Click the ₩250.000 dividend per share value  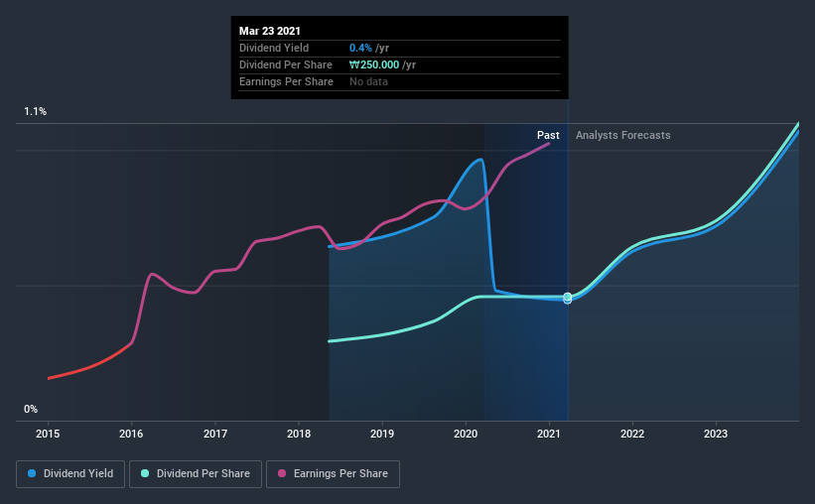click(x=374, y=64)
